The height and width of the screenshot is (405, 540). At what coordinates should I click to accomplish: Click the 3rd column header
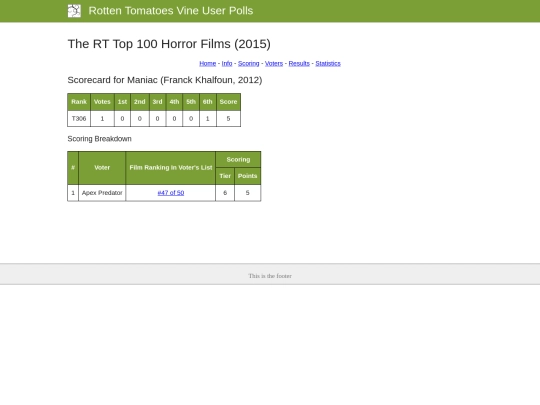157,102
